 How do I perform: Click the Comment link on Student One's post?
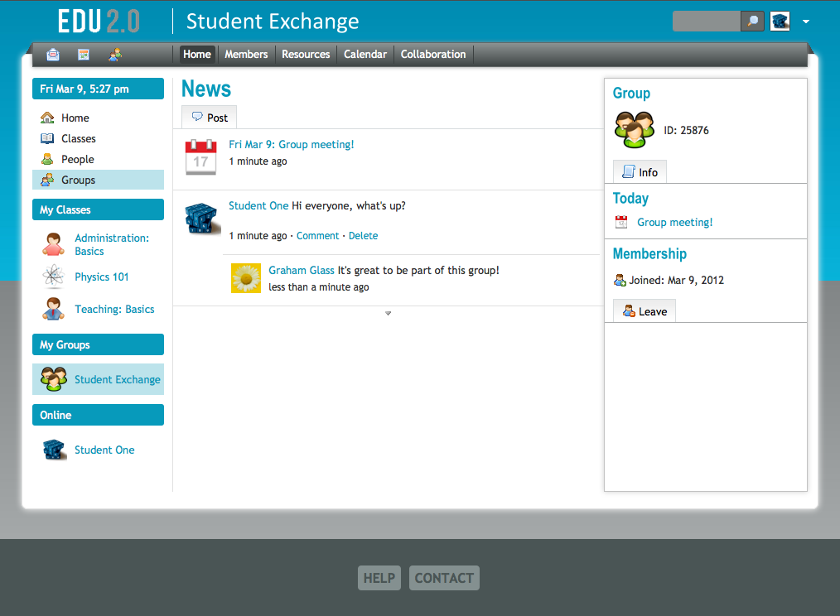(x=317, y=236)
